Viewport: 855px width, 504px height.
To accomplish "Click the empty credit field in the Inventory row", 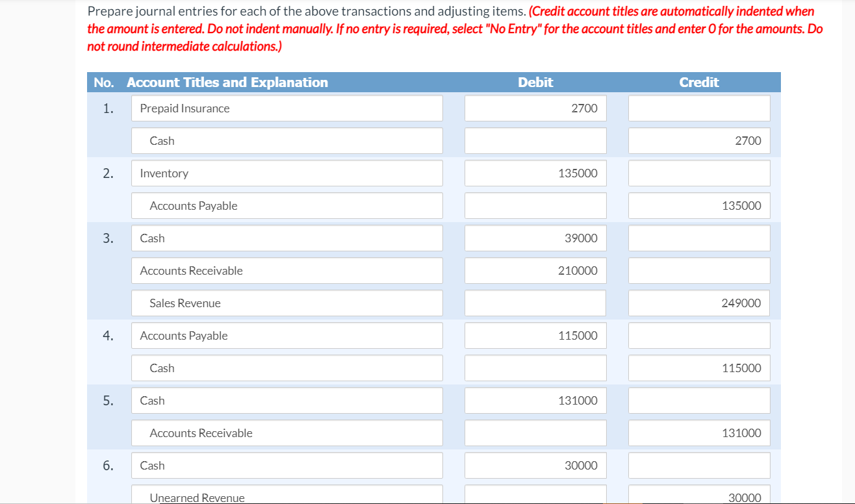I will 699,173.
